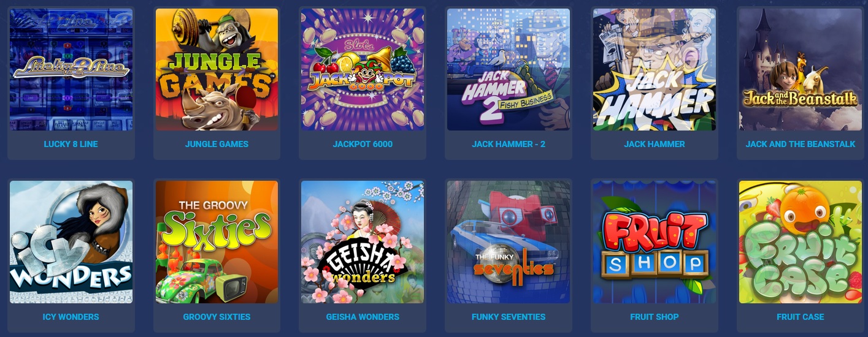
Task: Launch the Geisha Wonders game image
Action: 363,242
